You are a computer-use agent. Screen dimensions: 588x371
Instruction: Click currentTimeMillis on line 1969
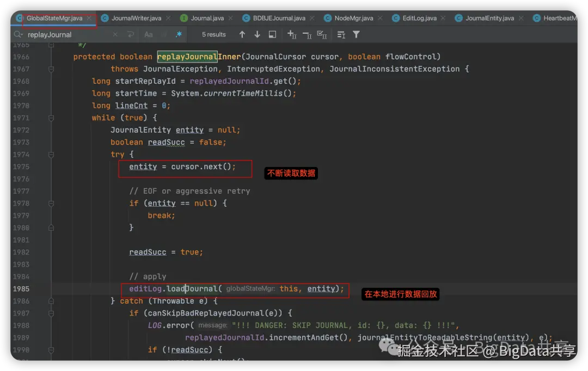pyautogui.click(x=243, y=94)
